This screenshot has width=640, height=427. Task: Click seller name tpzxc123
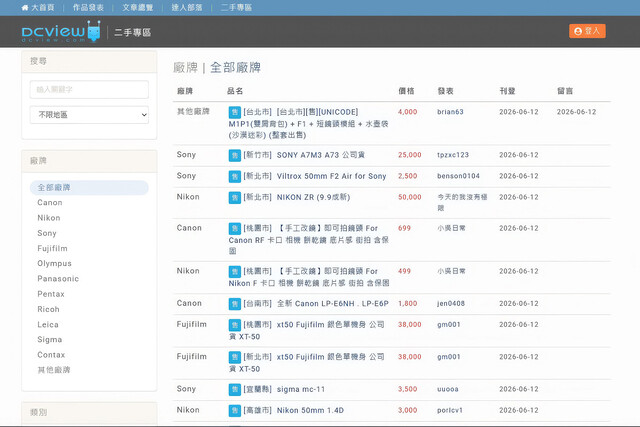453,155
